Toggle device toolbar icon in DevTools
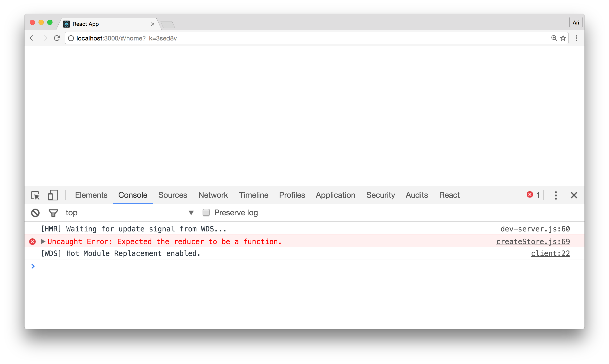Screen dimensions: 609x364 tap(53, 195)
